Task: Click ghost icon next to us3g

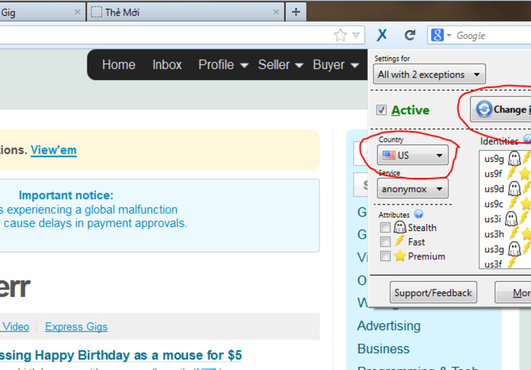Action: [x=514, y=249]
